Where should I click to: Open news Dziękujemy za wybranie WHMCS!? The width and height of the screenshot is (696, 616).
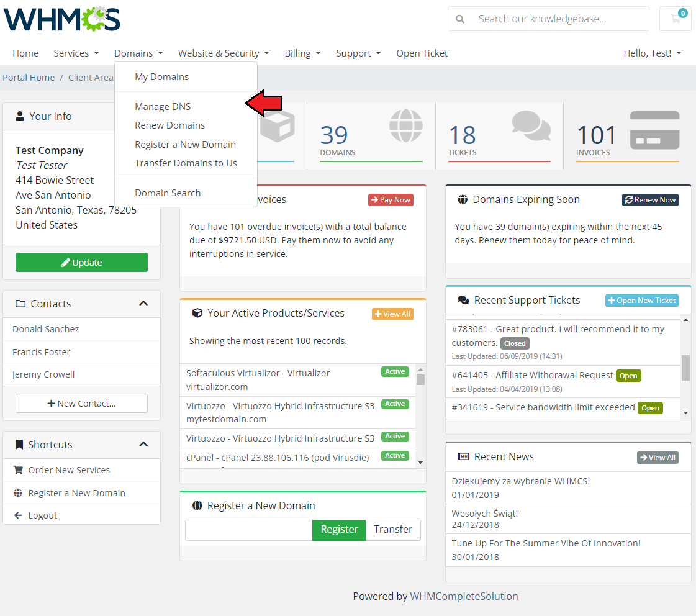click(x=568, y=487)
